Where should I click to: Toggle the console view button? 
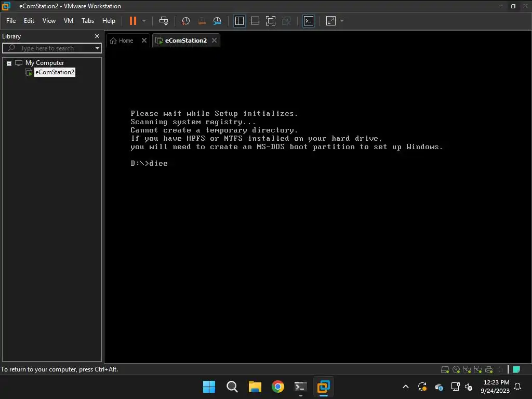click(x=309, y=21)
